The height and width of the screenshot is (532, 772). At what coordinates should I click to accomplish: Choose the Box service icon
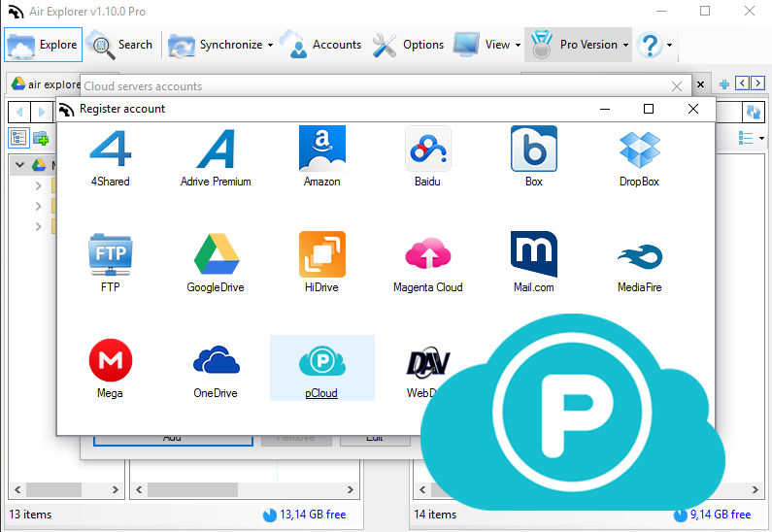tap(534, 149)
